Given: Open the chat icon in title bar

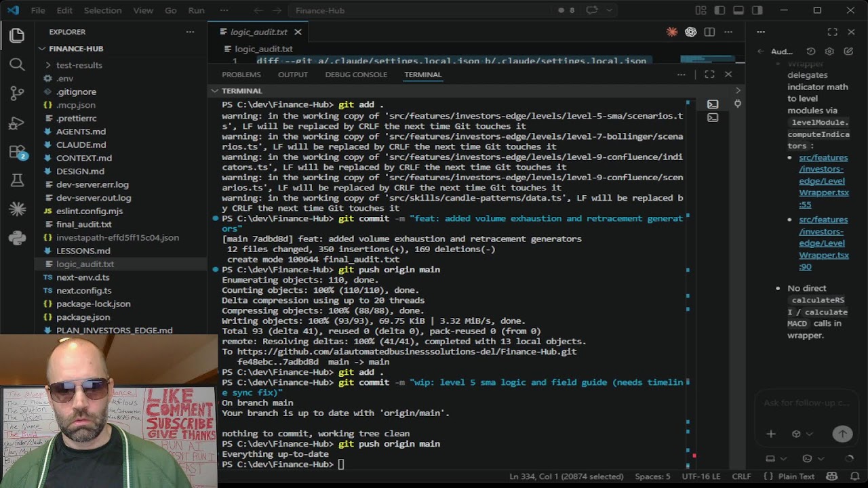Looking at the screenshot, I should (x=592, y=10).
